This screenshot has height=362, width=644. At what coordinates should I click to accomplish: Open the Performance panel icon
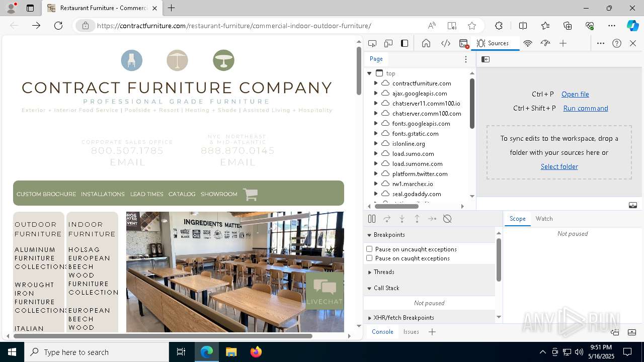[545, 43]
